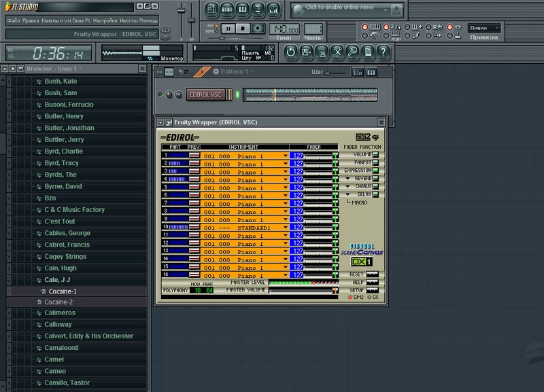Expand the Pattern 1 selector

click(252, 71)
